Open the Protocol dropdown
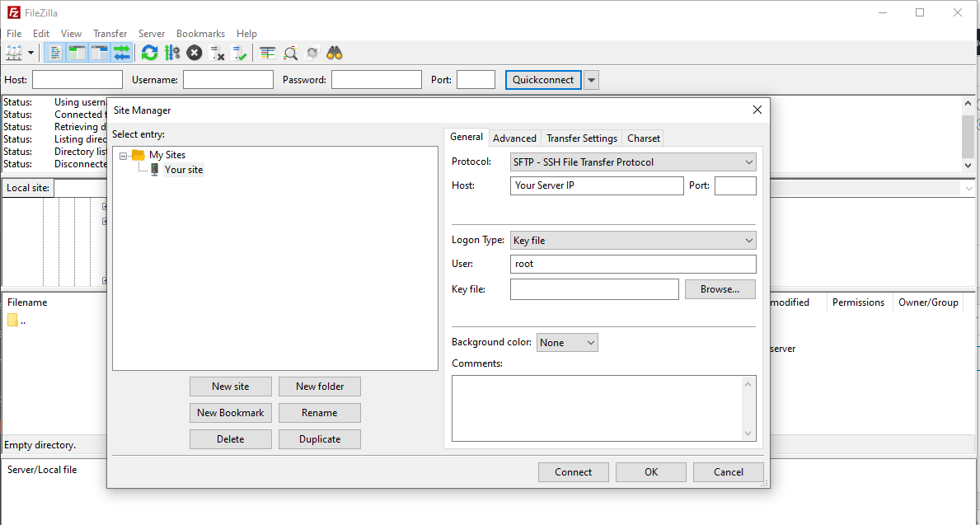The width and height of the screenshot is (980, 525). click(x=633, y=162)
